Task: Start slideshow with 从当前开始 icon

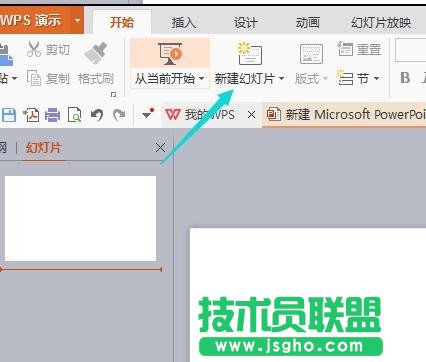Action: tap(170, 53)
